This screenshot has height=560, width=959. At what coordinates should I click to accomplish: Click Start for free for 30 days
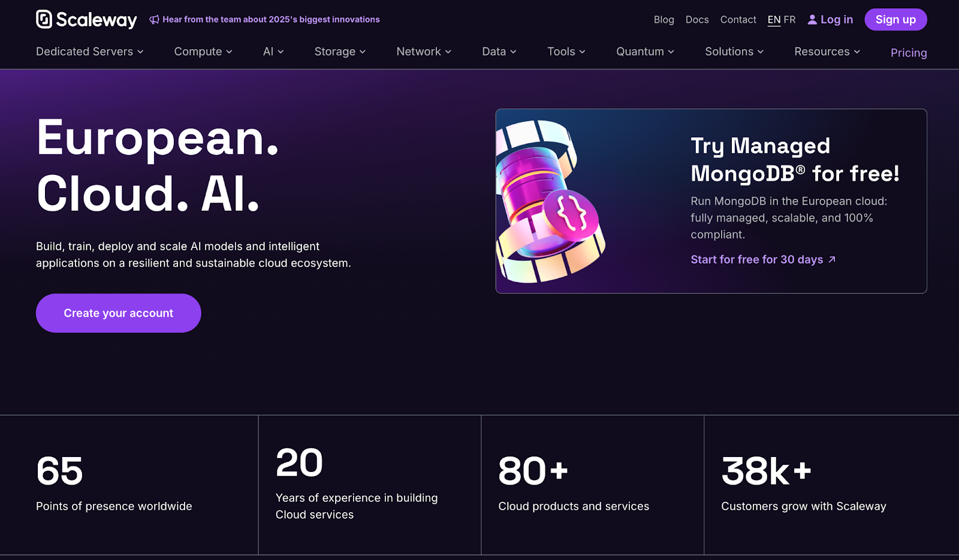point(756,259)
